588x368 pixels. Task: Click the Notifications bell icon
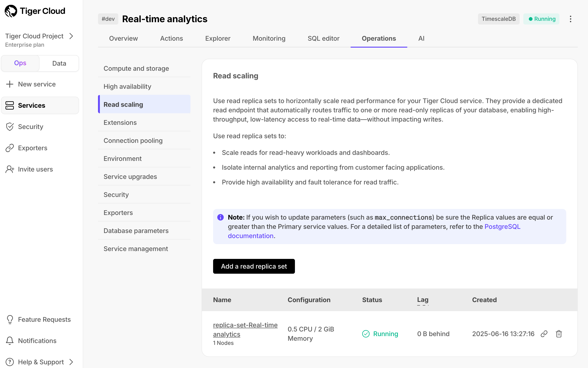(x=10, y=340)
